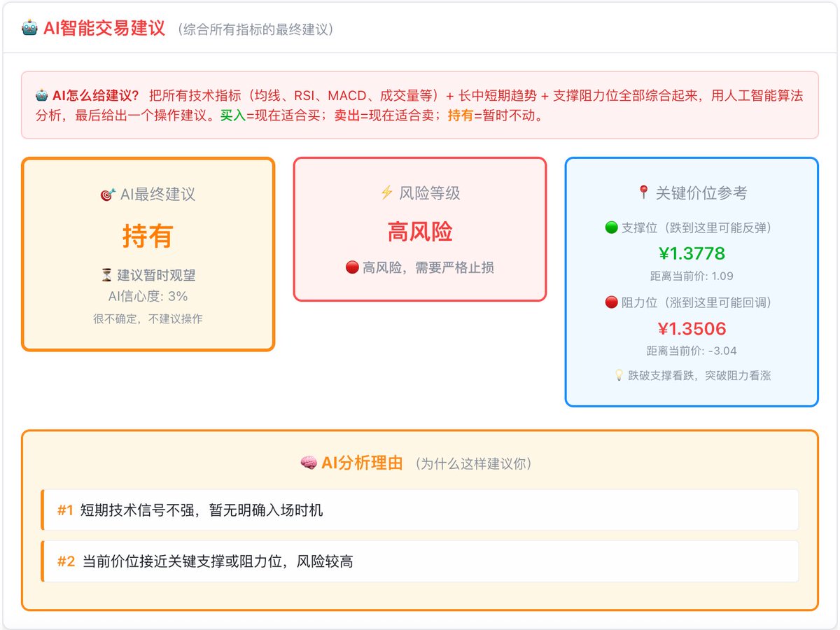This screenshot has width=840, height=630.
Task: Select reason #1 短期技术信号不强 row
Action: (420, 510)
